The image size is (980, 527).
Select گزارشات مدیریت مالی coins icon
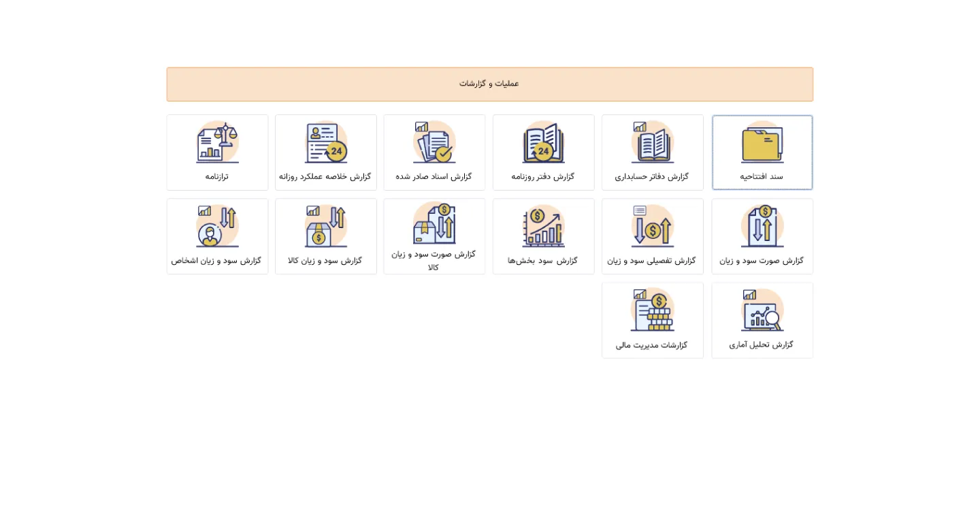coord(653,310)
